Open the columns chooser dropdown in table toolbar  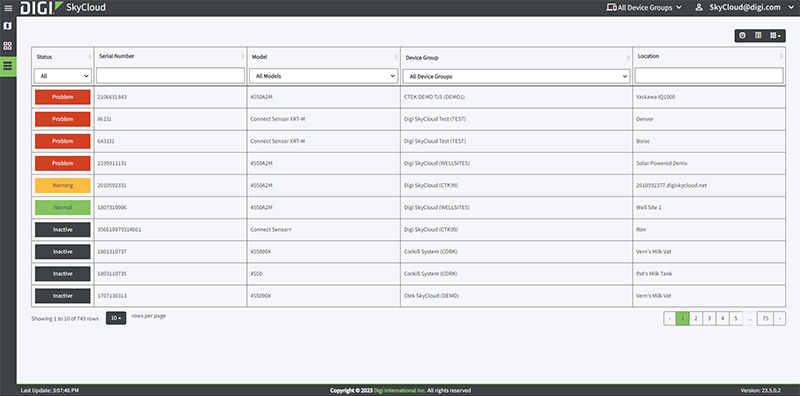coord(775,35)
